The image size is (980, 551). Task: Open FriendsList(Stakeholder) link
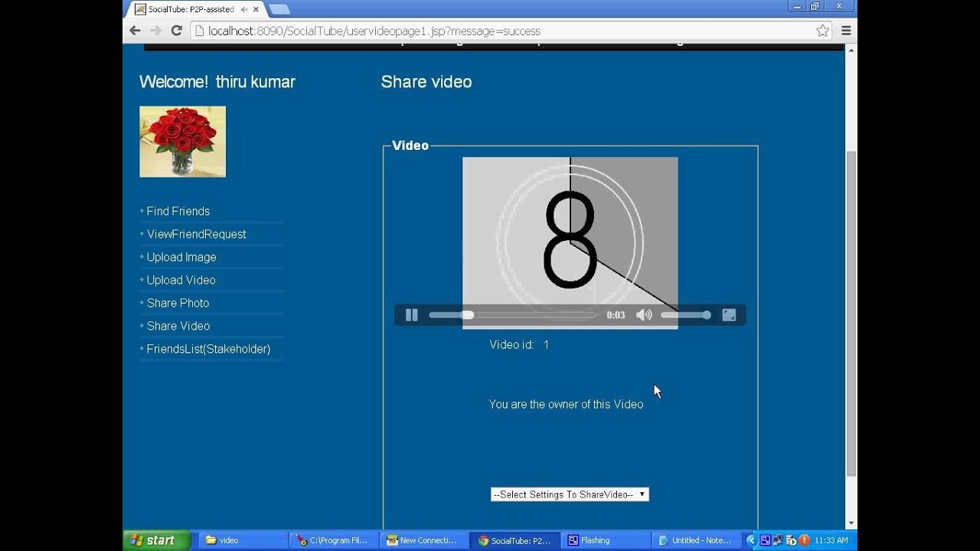pyautogui.click(x=208, y=349)
